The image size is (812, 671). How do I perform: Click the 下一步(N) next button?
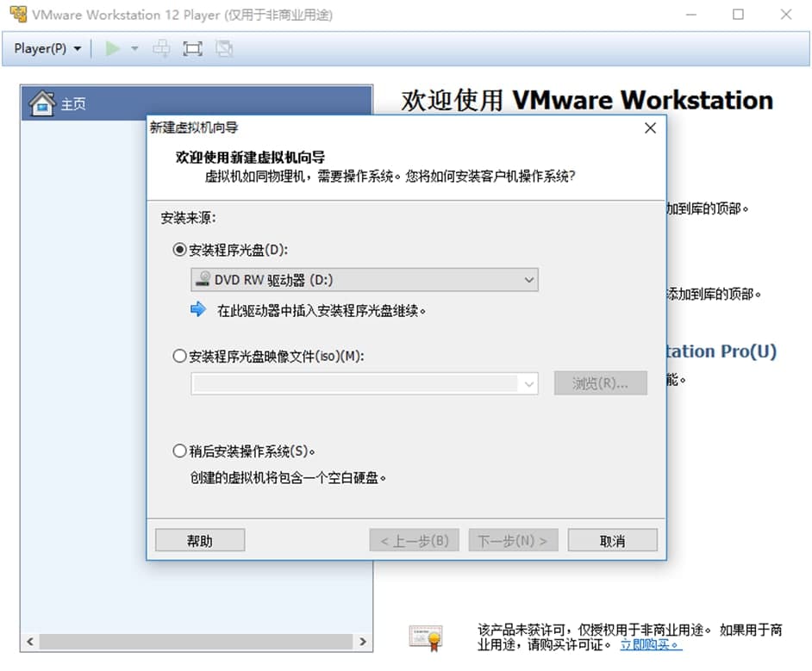click(x=513, y=541)
